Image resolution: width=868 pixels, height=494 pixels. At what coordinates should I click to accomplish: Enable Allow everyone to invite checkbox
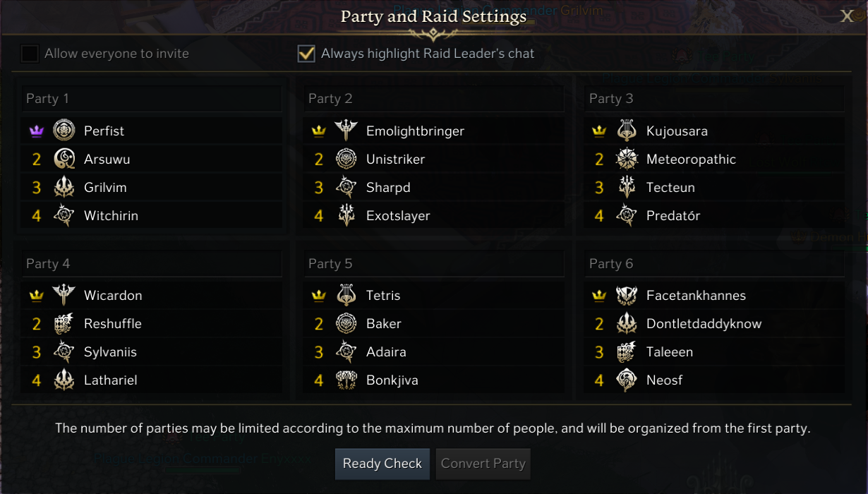(30, 54)
